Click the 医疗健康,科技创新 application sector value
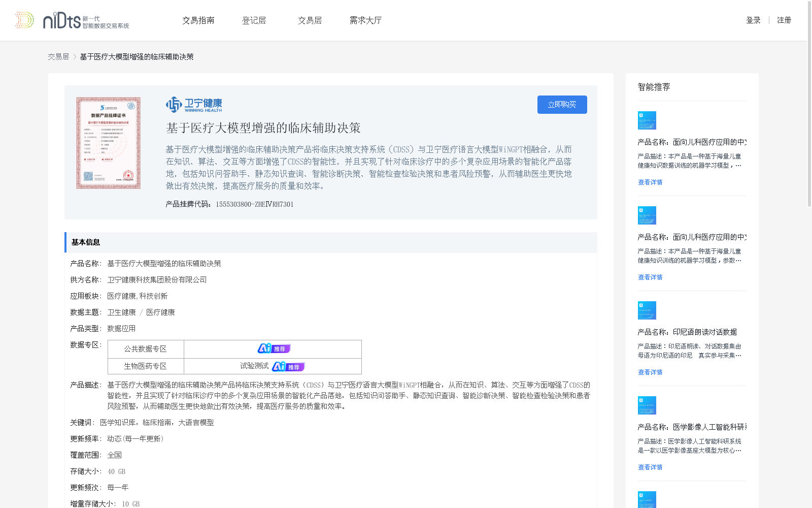The image size is (812, 508). (x=137, y=296)
